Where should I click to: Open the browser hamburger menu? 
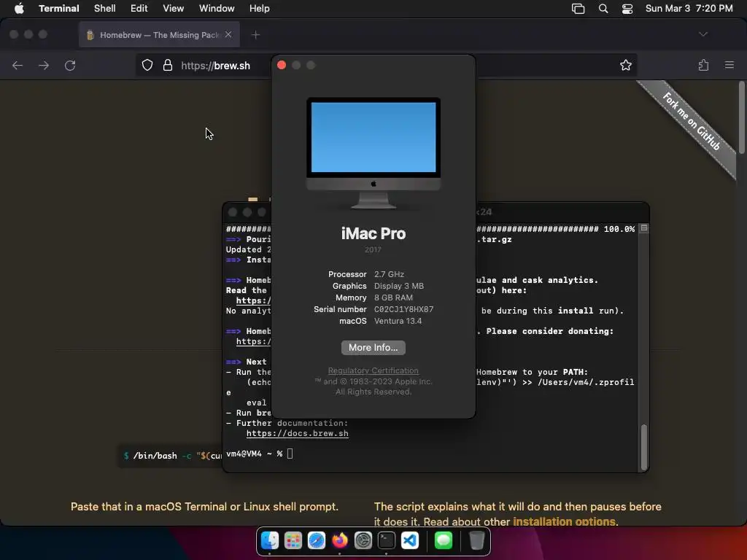(729, 65)
